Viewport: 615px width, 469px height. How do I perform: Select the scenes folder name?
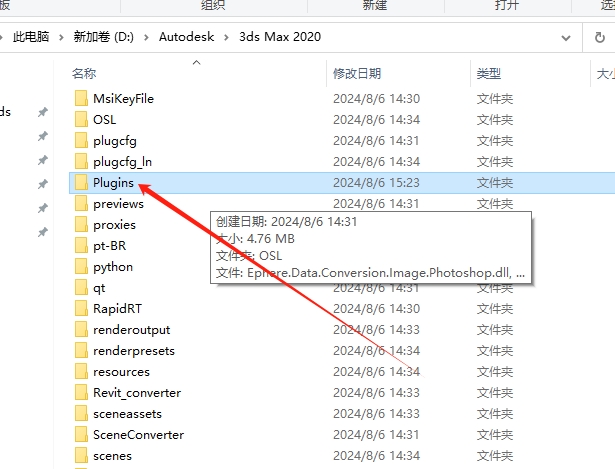pyautogui.click(x=113, y=456)
